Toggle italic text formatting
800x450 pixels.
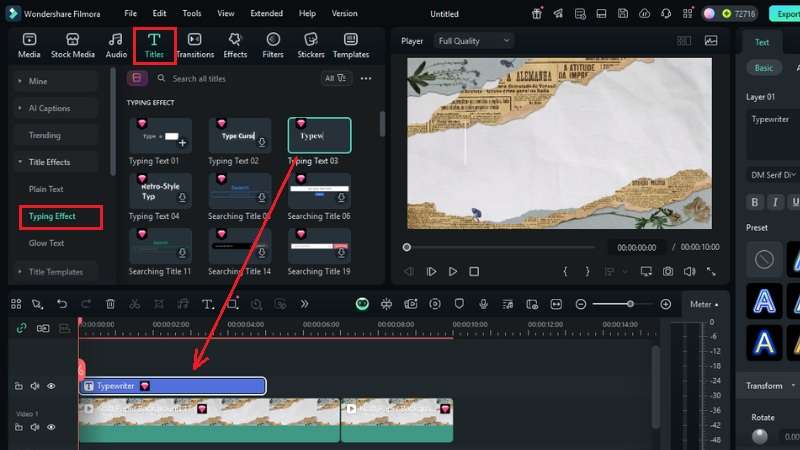coord(775,202)
